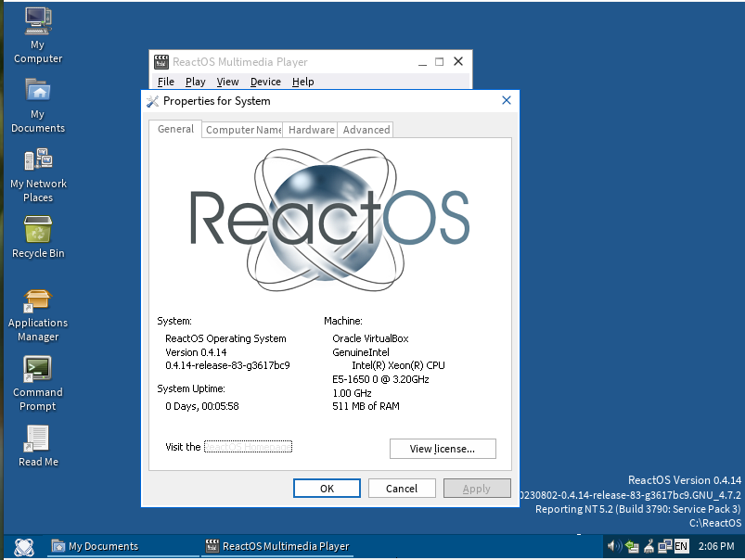Click the 'GenuineIntel' text
The width and height of the screenshot is (745, 560).
tap(361, 352)
